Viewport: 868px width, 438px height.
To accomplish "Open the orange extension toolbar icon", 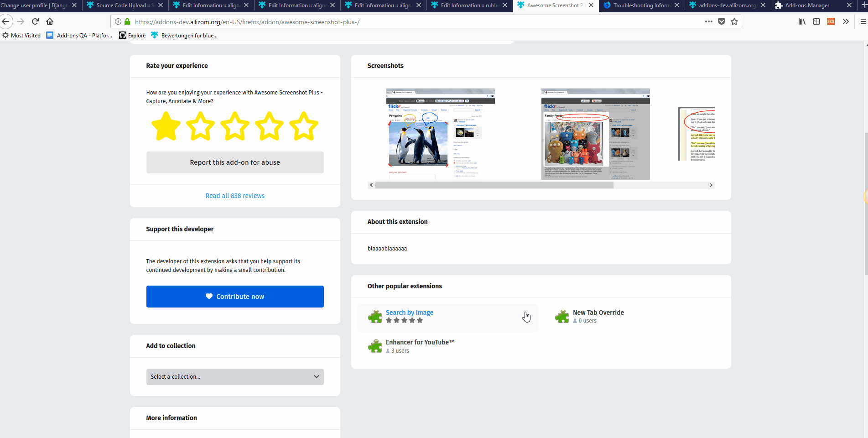I will (831, 21).
